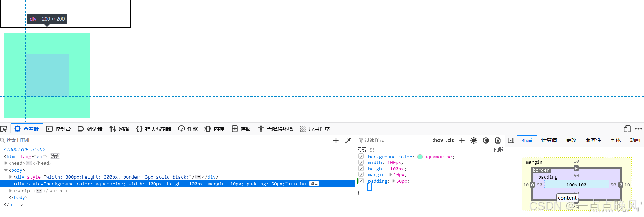
Task: Click the Search HTML (搜索 HTML) field
Action: (165, 140)
